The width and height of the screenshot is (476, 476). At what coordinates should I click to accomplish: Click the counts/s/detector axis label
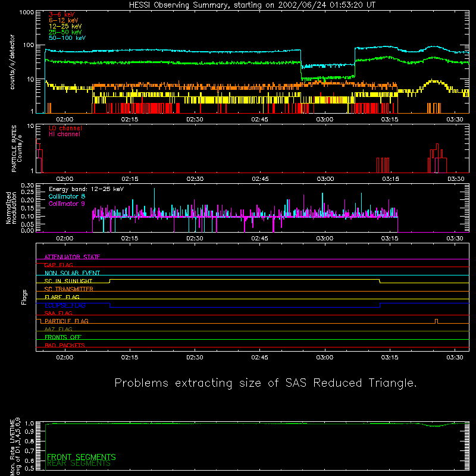[x=12, y=62]
